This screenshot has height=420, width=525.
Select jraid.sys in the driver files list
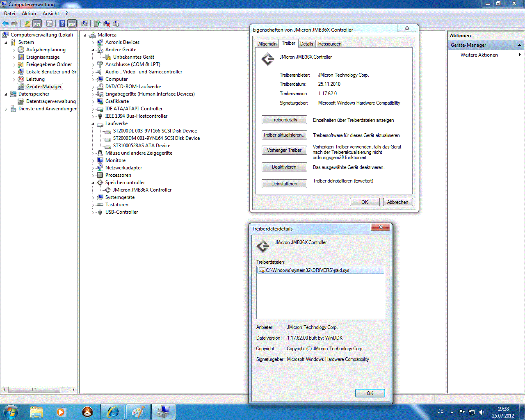320,270
